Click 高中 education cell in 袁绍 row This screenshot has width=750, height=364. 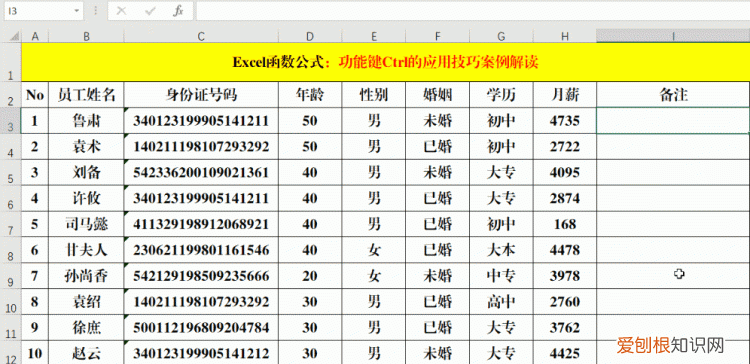point(501,302)
